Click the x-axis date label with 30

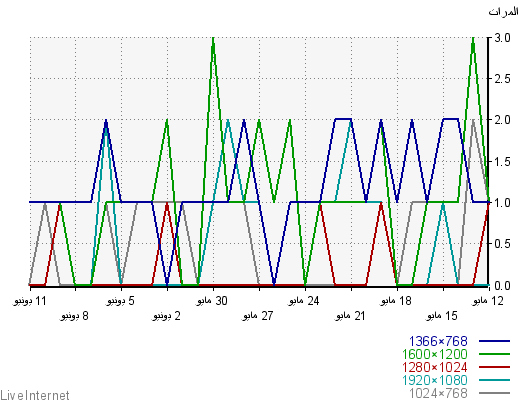(x=212, y=301)
